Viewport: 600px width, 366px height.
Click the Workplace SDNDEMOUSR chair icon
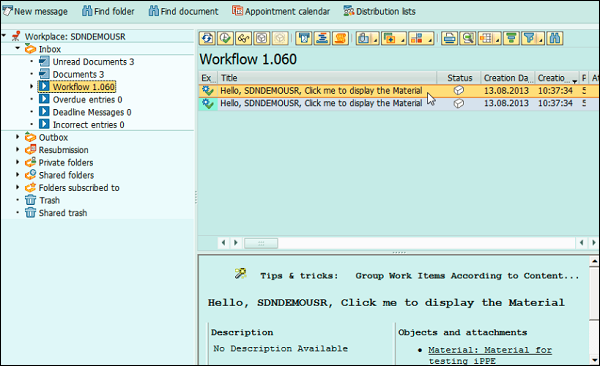pyautogui.click(x=16, y=36)
